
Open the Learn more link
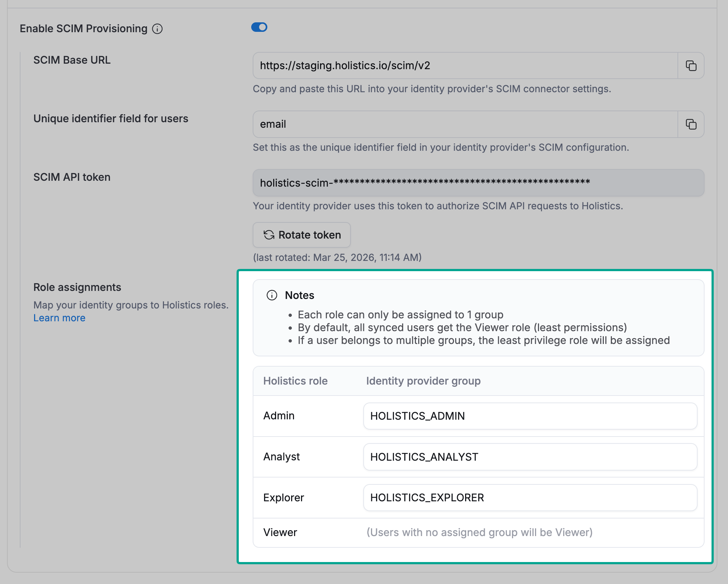point(59,318)
